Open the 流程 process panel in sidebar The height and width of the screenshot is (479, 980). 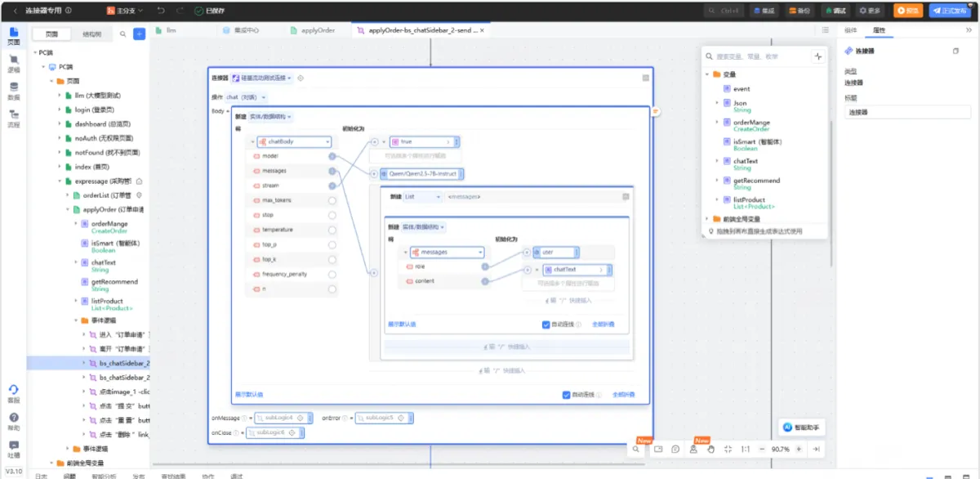[x=14, y=119]
